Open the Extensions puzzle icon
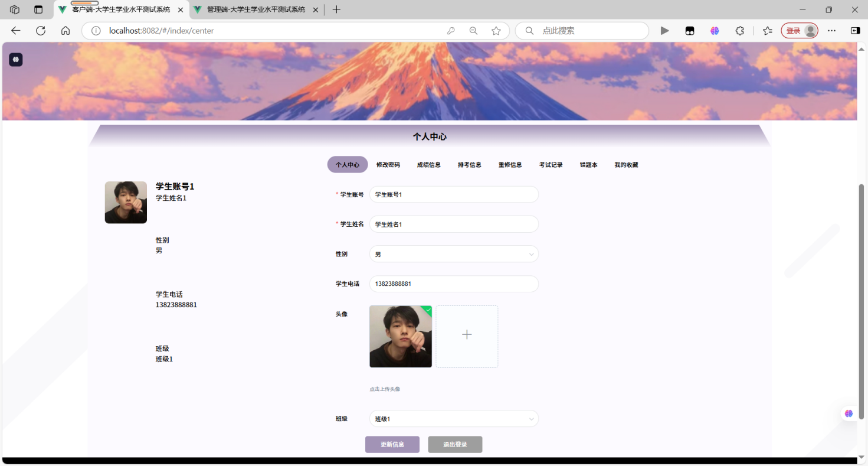The width and height of the screenshot is (868, 466). 740,31
